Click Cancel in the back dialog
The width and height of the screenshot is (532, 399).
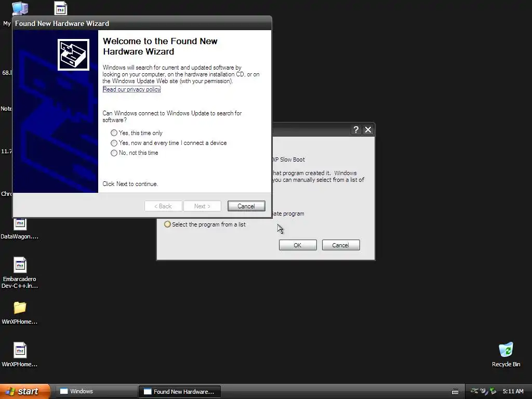pyautogui.click(x=341, y=245)
